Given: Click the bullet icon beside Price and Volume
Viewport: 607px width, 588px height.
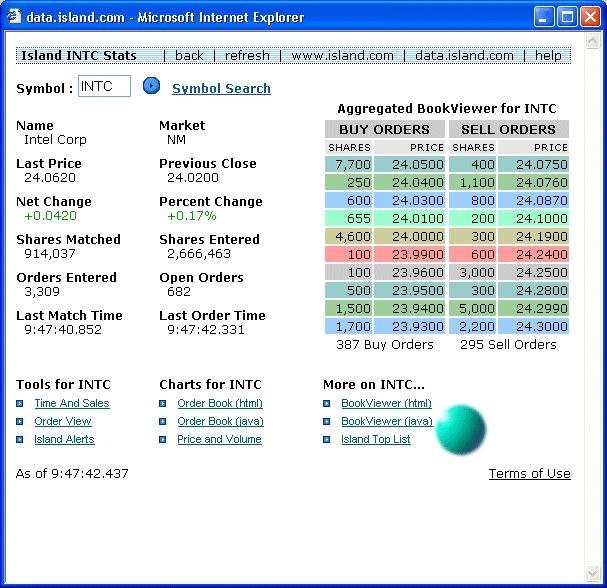Looking at the screenshot, I should tap(163, 440).
